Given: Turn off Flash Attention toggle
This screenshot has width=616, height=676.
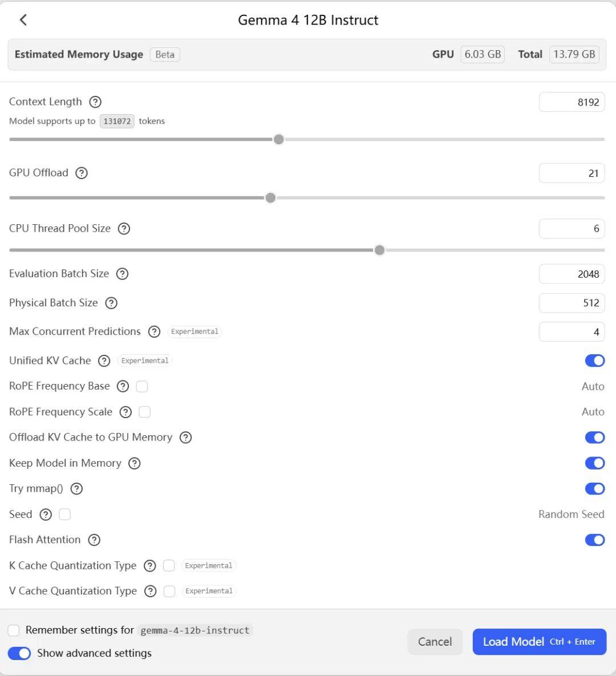Looking at the screenshot, I should click(x=595, y=540).
